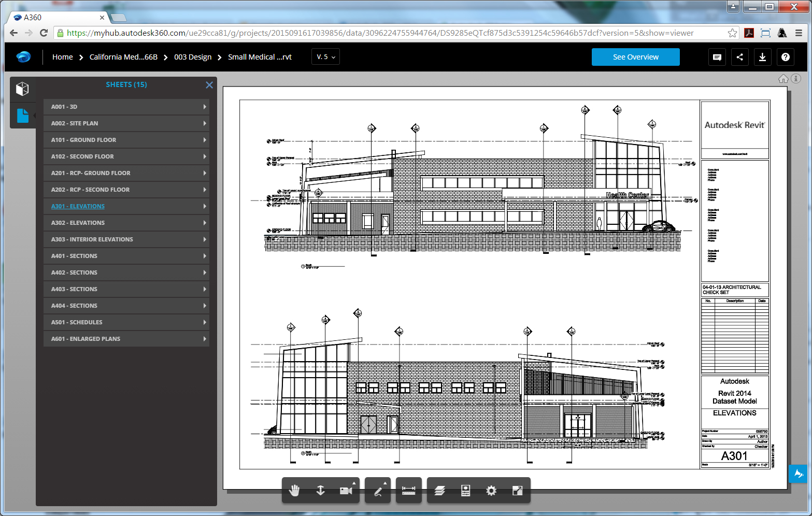The image size is (812, 516).
Task: Click the SHEETS (15) panel heading
Action: coord(126,84)
